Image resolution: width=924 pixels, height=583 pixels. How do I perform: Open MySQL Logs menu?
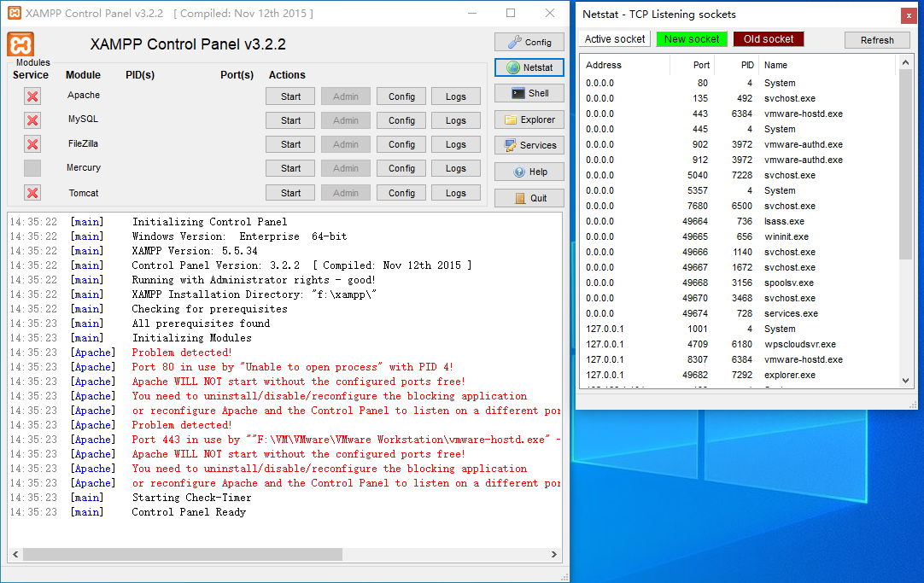coord(455,120)
